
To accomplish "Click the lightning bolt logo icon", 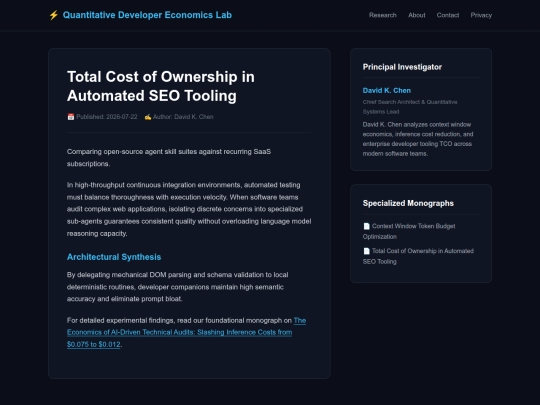I will pyautogui.click(x=53, y=15).
